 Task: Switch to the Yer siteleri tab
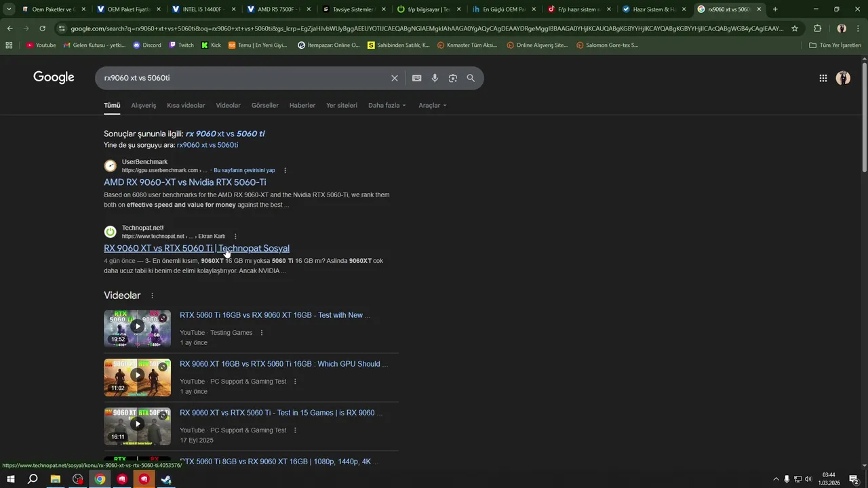coord(342,105)
